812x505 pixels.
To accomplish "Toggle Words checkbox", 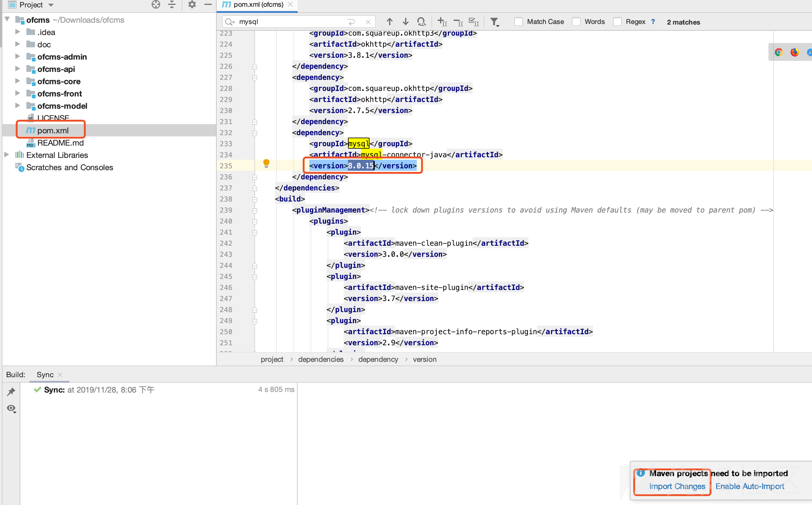I will [576, 22].
